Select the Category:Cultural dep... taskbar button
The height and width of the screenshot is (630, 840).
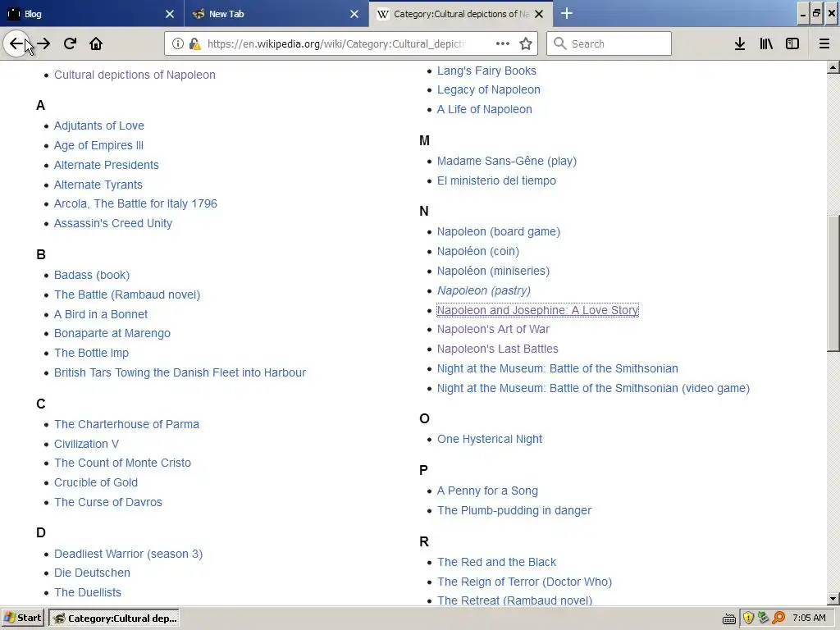(113, 618)
